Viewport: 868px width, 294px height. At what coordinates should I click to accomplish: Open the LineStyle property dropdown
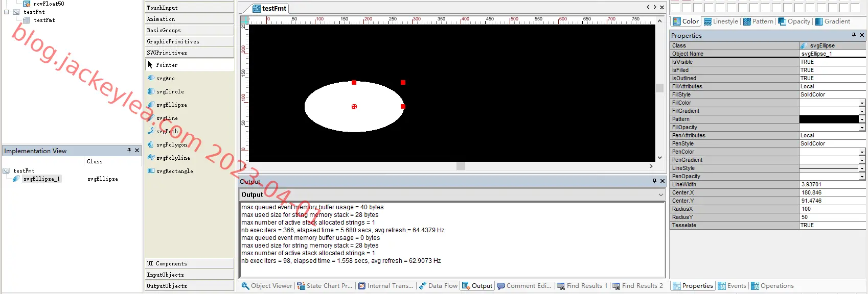(x=862, y=168)
